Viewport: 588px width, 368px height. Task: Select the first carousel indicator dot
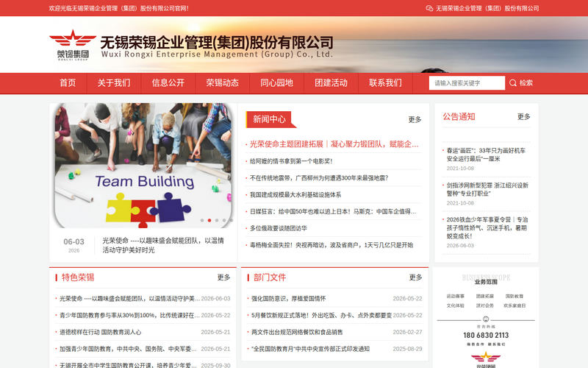click(202, 220)
